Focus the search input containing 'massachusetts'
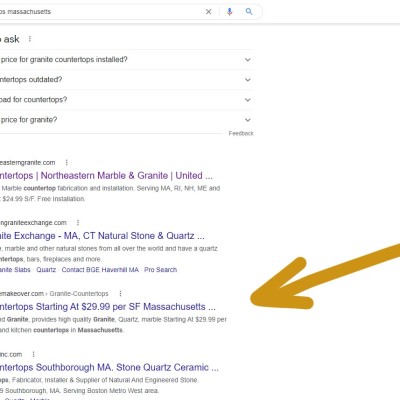The width and height of the screenshot is (400, 400). point(100,12)
